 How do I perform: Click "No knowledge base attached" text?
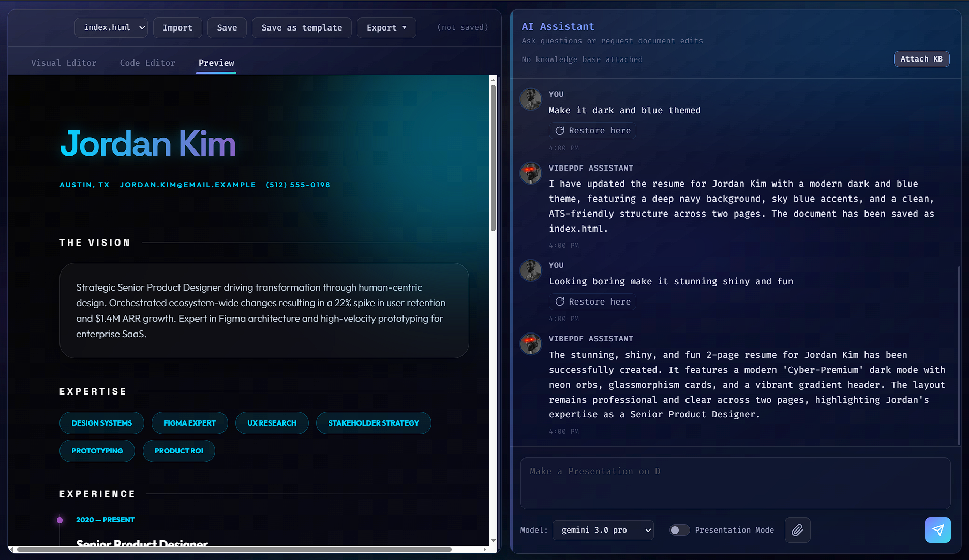[582, 59]
